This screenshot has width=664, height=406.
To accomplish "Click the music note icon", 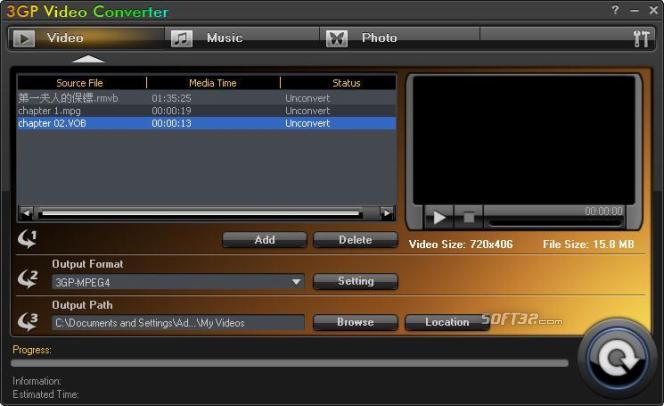I will tap(181, 39).
